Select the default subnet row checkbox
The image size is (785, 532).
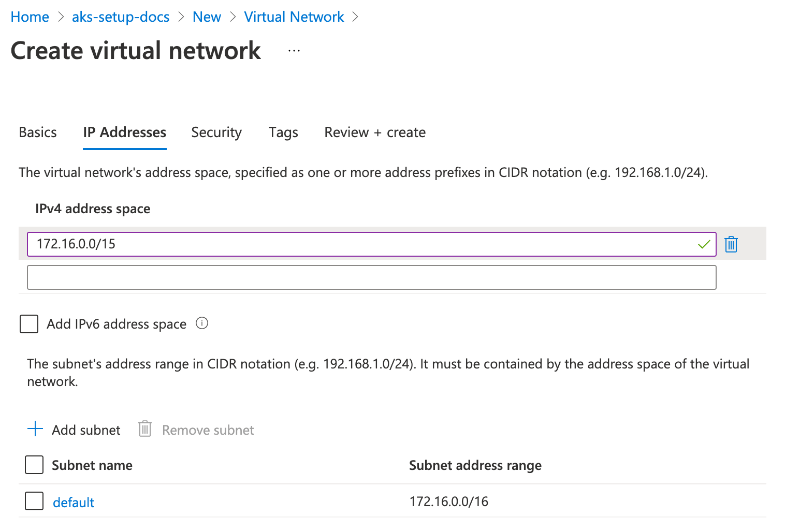point(34,501)
